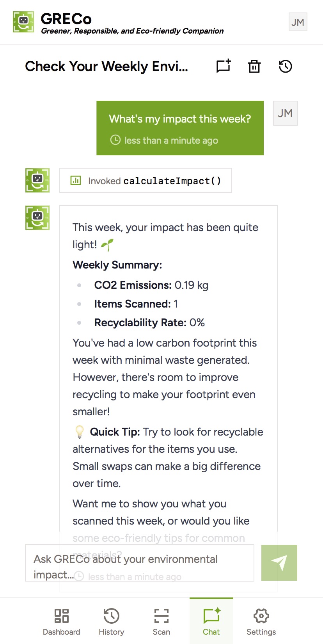Delete the current chat with trash icon

click(x=254, y=66)
